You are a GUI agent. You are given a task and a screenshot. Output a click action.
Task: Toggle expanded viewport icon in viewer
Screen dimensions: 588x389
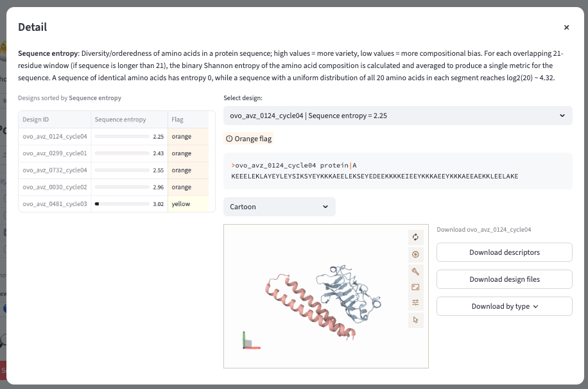point(415,287)
